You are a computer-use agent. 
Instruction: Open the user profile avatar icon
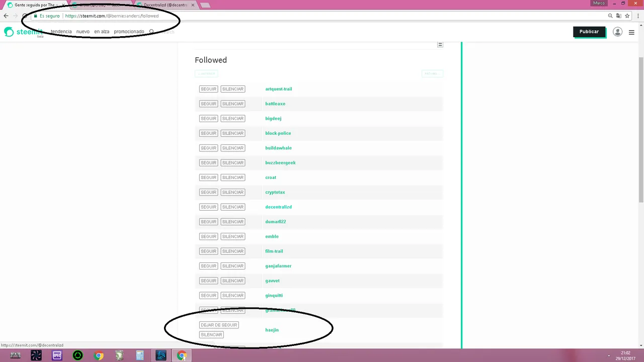[617, 32]
